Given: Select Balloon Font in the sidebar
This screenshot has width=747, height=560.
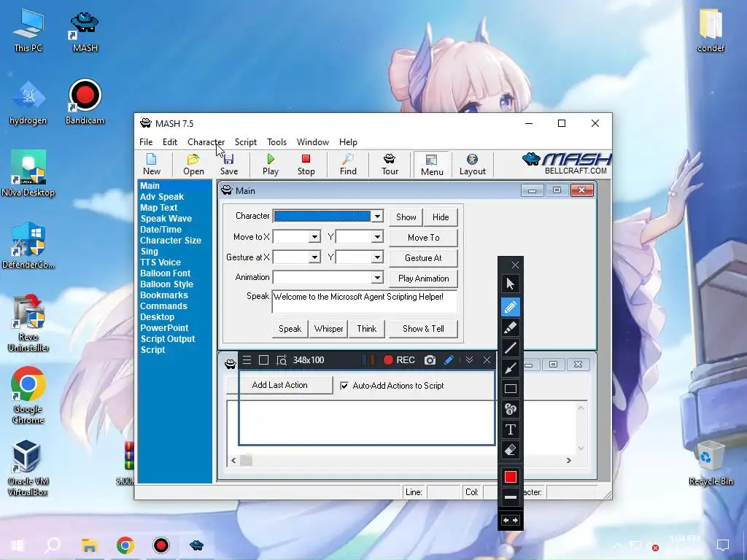Looking at the screenshot, I should 166,273.
